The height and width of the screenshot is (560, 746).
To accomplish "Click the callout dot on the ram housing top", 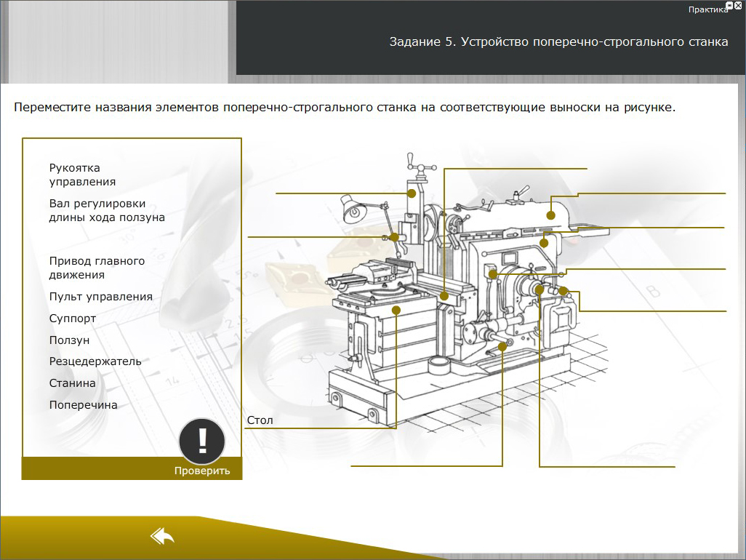I will point(552,215).
